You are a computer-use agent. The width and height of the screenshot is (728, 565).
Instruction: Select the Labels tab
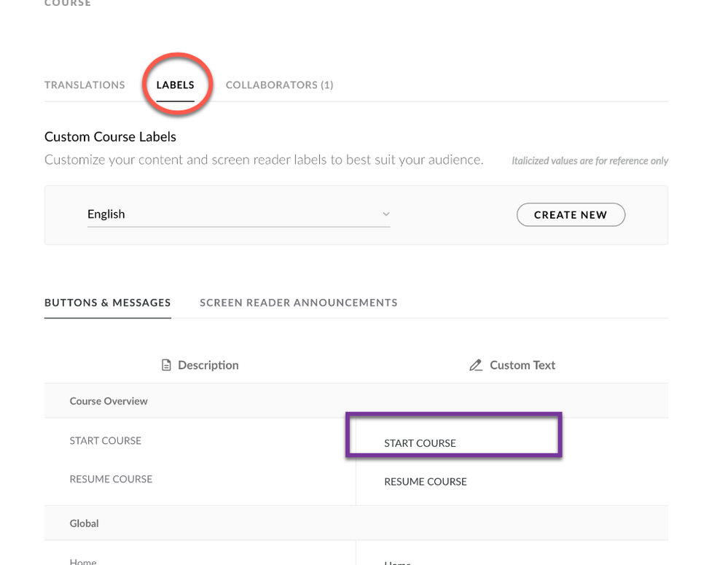tap(176, 85)
